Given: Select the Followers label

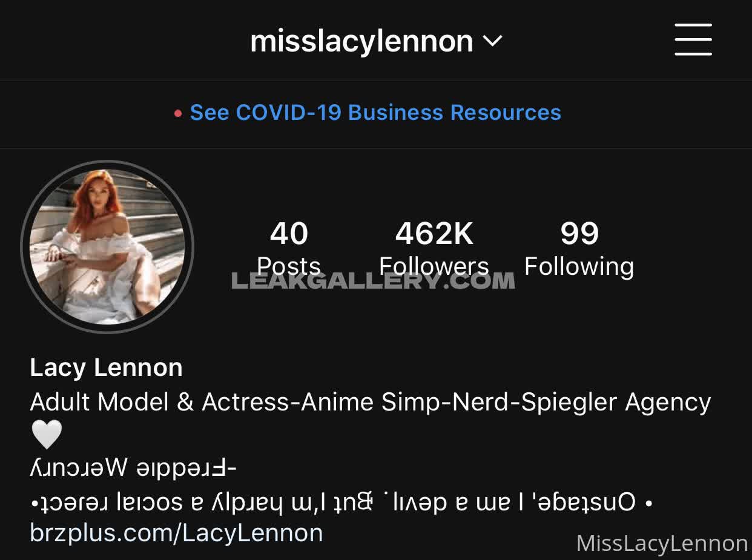Looking at the screenshot, I should [x=434, y=266].
